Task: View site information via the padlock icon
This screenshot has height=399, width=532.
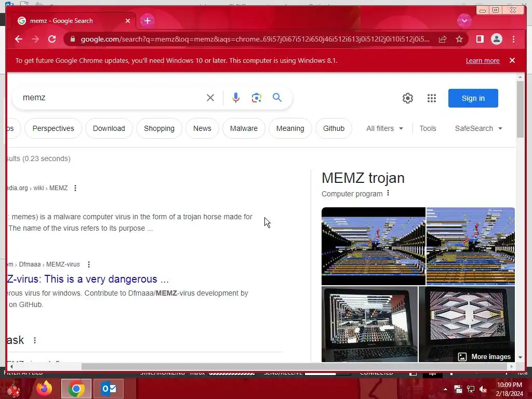Action: (73, 39)
